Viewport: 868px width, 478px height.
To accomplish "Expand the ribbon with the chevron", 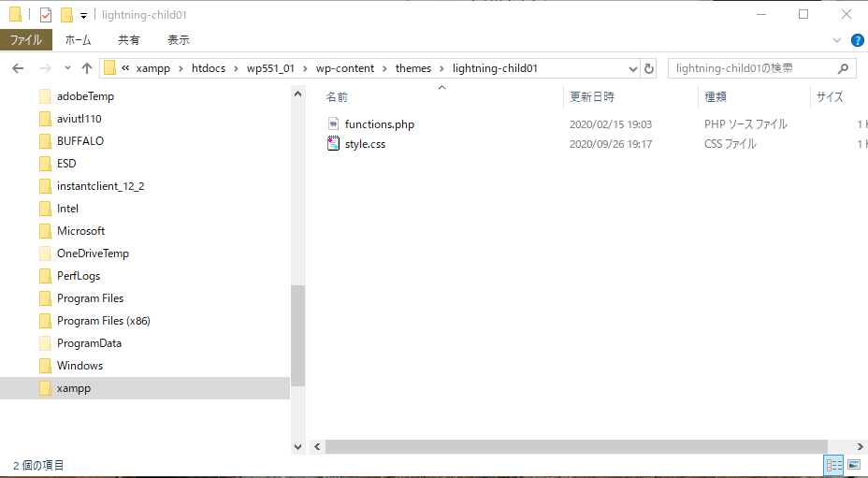I will click(x=837, y=40).
